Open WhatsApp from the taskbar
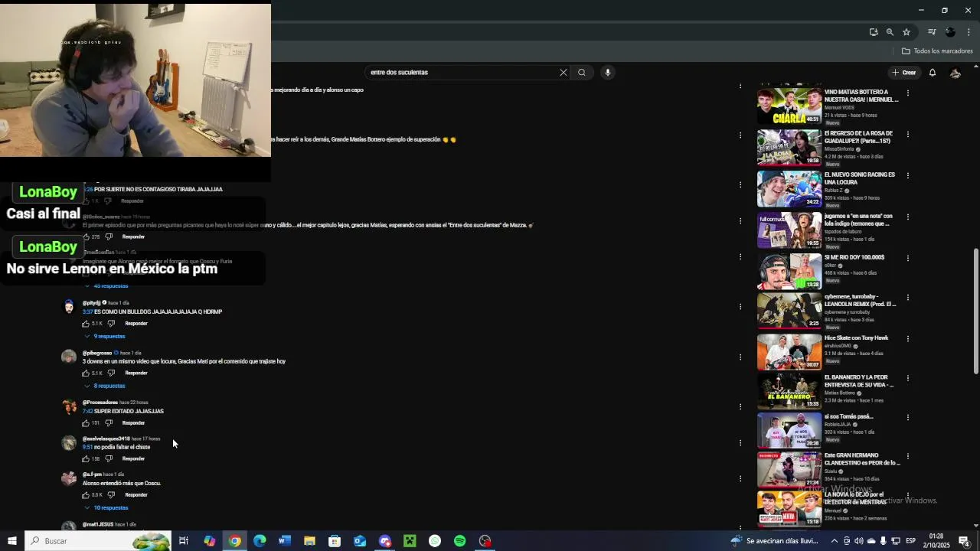980x551 pixels. (435, 541)
